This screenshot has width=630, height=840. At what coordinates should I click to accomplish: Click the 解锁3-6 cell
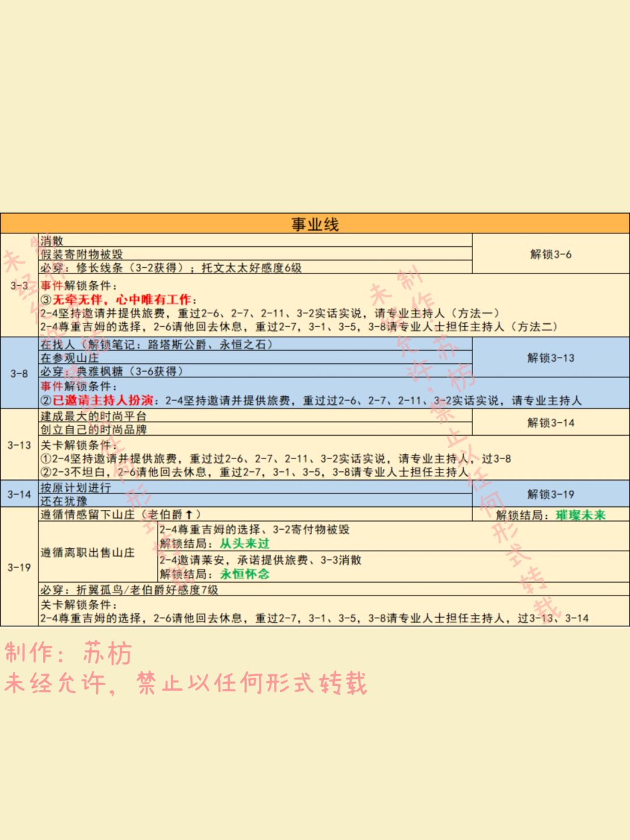[x=551, y=254]
